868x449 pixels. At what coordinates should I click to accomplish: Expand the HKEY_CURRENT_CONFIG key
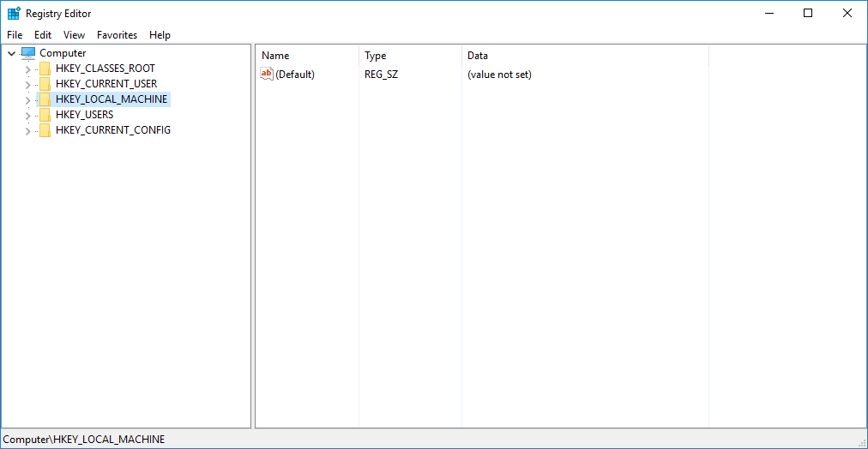coord(27,131)
